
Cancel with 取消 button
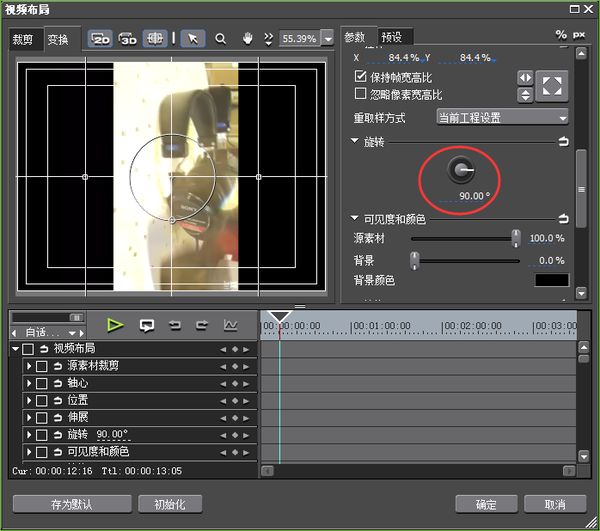555,504
